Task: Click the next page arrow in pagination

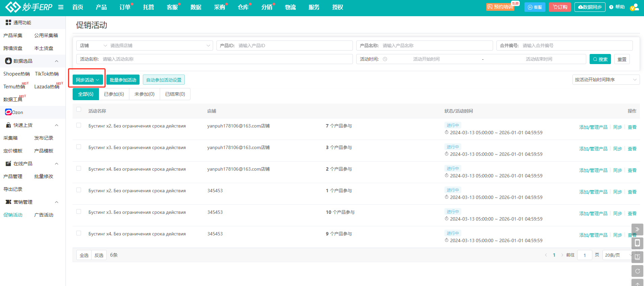Action: (x=562, y=255)
